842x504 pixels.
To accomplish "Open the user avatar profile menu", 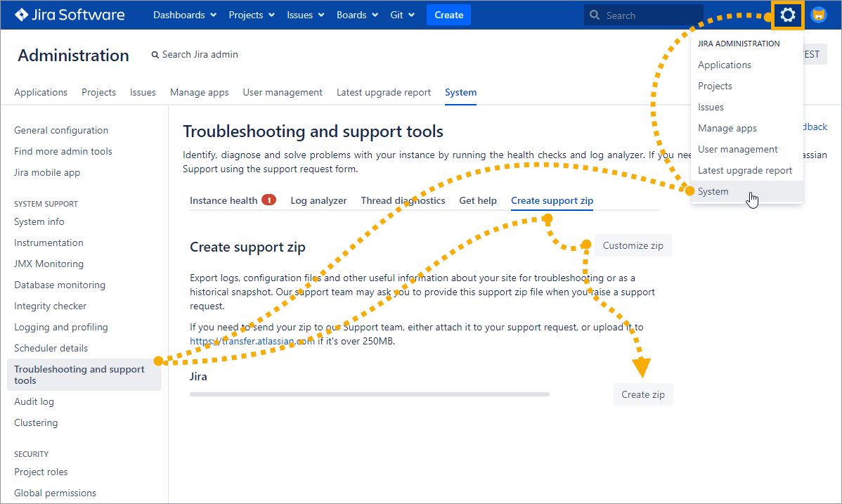I will point(819,15).
